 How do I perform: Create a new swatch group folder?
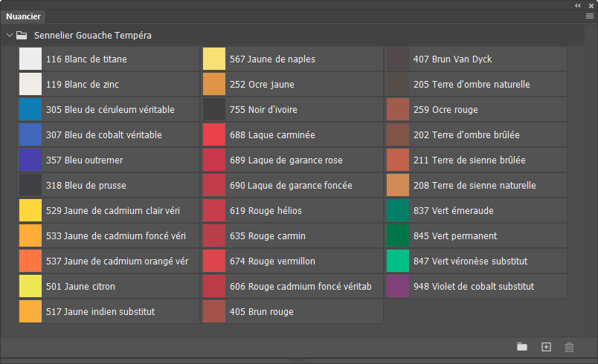coord(522,347)
